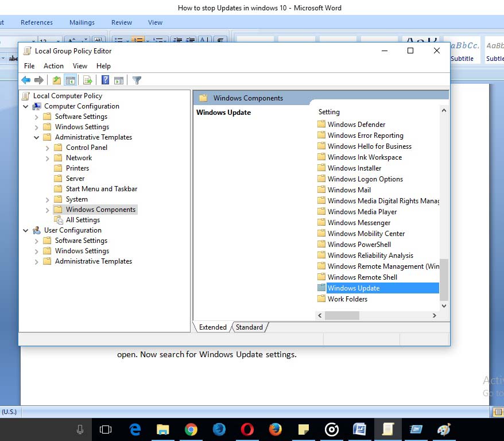Open the Action menu

pos(54,66)
